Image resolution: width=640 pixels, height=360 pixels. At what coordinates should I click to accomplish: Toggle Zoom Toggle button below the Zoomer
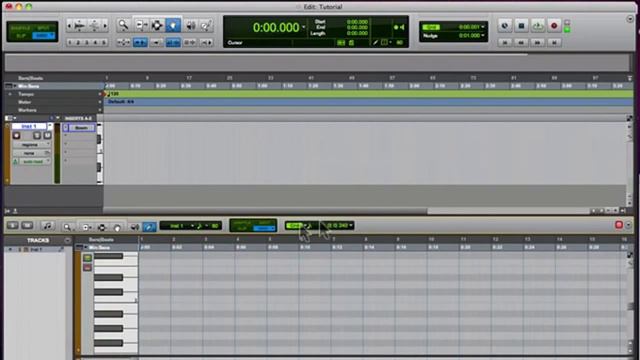click(123, 42)
